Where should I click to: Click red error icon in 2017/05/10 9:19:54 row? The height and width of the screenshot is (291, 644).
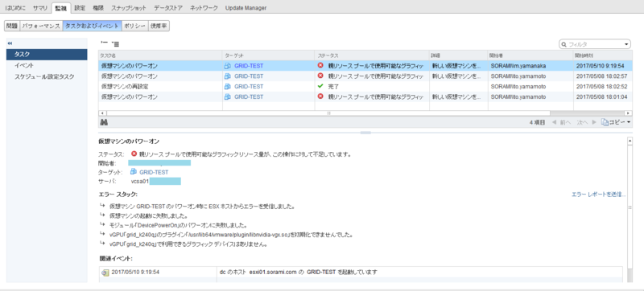pos(320,66)
